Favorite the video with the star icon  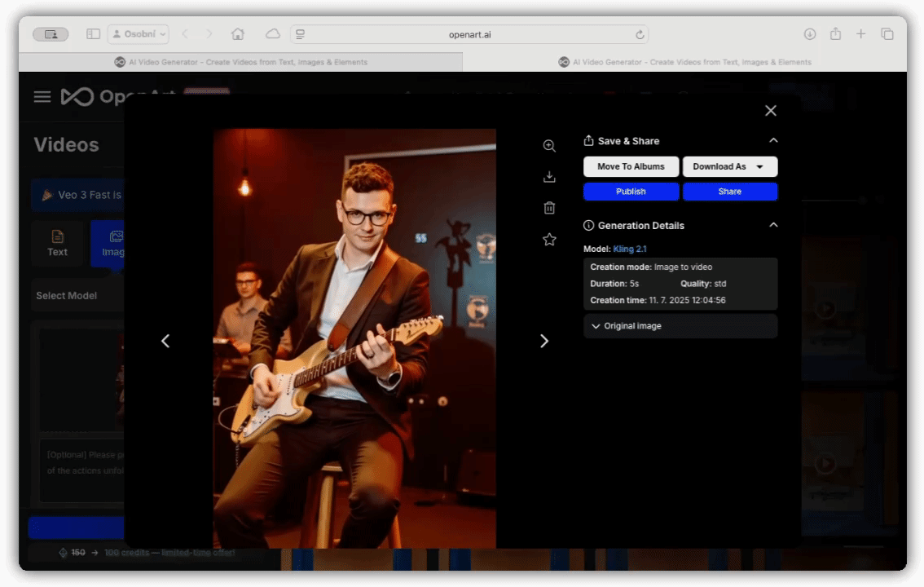pyautogui.click(x=549, y=239)
